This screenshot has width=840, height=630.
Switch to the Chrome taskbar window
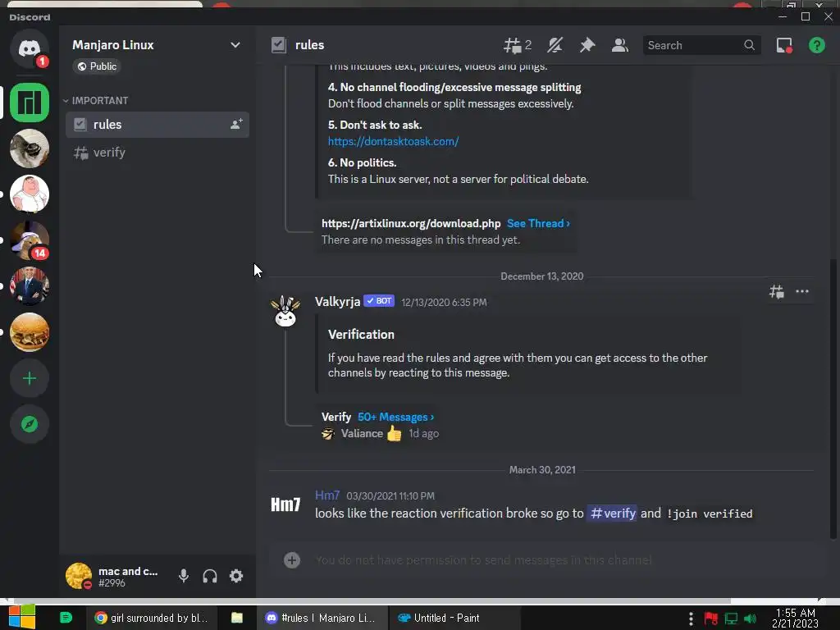pyautogui.click(x=151, y=619)
